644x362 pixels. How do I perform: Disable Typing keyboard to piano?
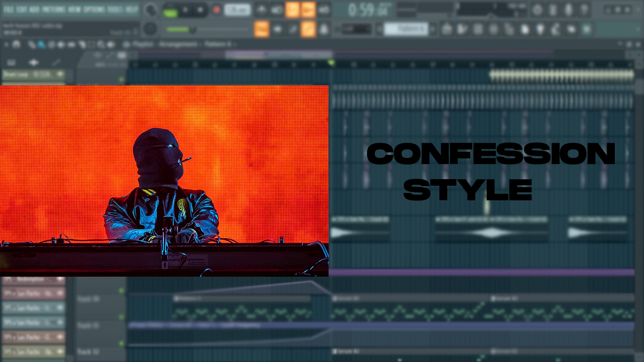[262, 29]
